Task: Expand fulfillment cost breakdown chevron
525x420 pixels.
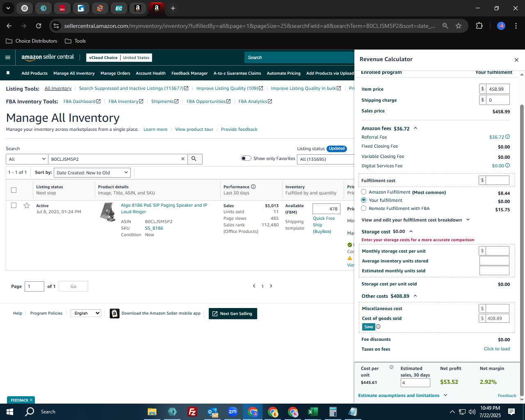Action: (468, 220)
